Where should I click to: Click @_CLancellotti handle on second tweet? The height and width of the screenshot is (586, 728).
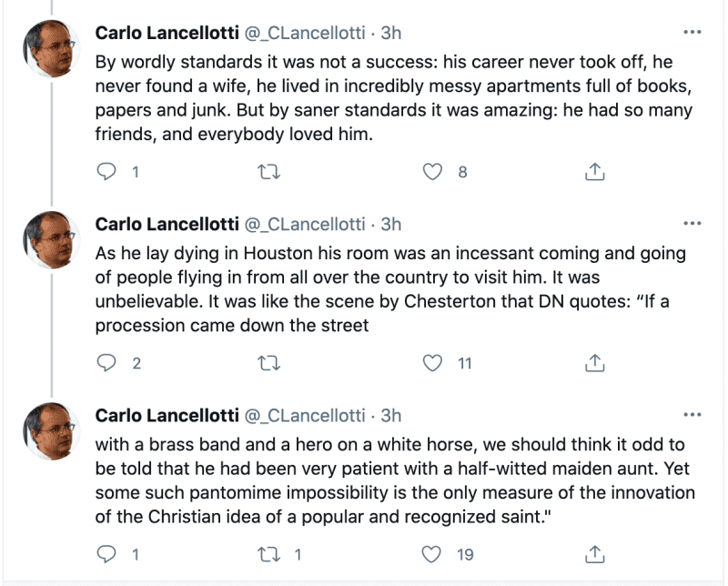(x=303, y=225)
